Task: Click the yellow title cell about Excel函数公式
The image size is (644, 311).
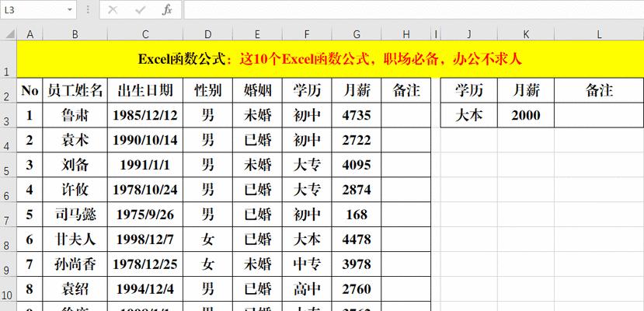Action: 330,59
